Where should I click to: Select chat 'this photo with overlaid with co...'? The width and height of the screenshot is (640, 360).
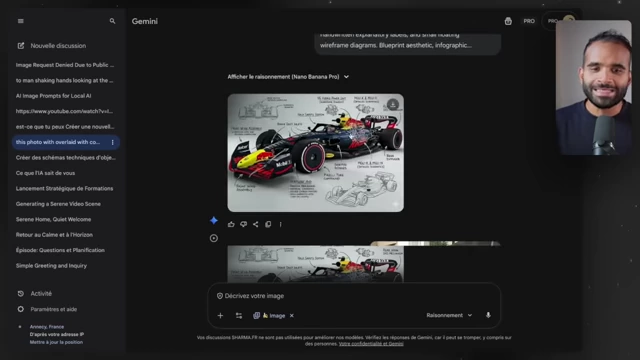[58, 142]
